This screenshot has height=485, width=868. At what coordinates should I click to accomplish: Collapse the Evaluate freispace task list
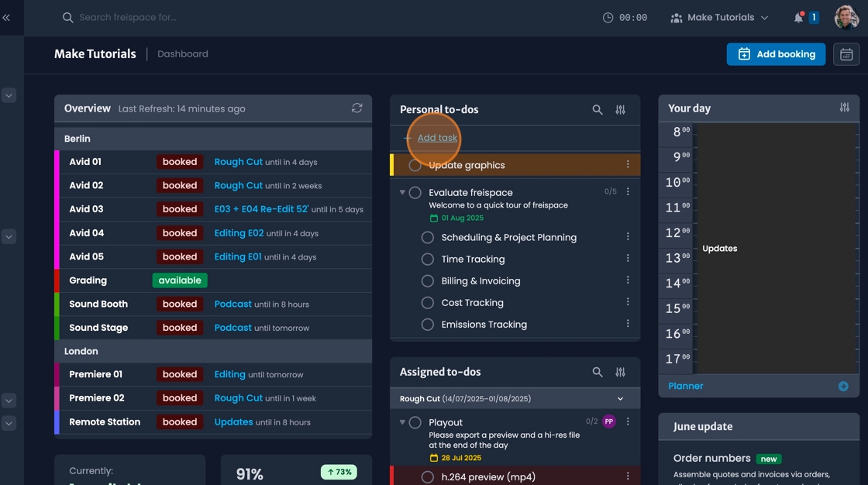click(402, 191)
